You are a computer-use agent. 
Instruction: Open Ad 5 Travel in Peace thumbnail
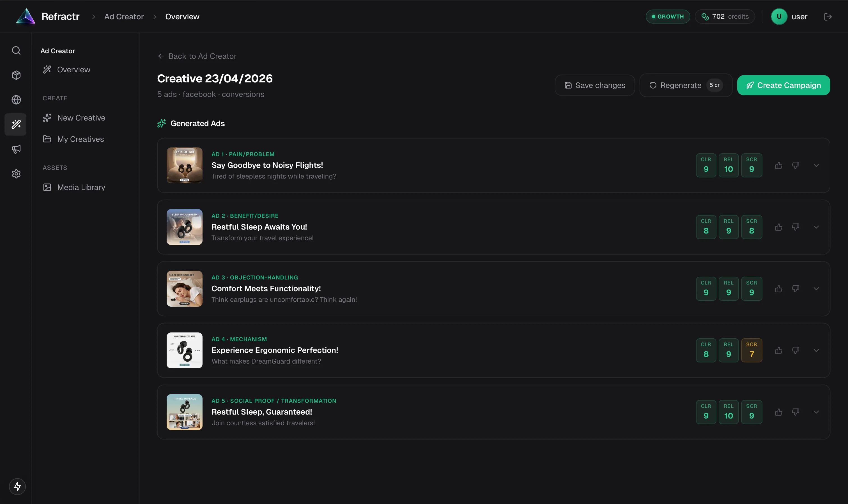click(x=185, y=412)
